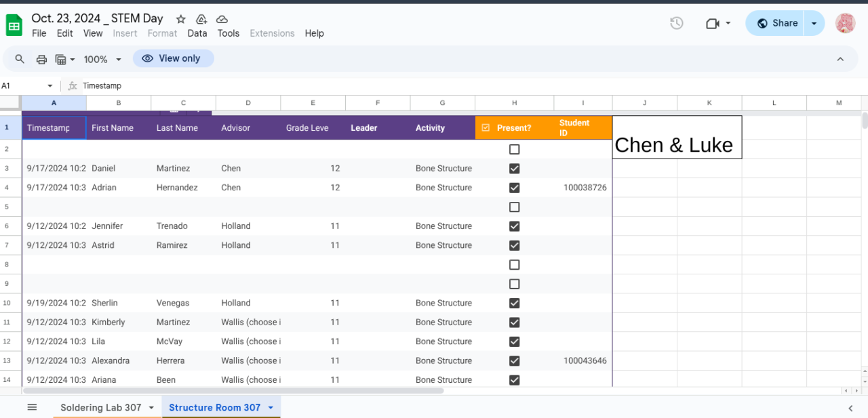The image size is (868, 418).
Task: Open the all sheets list icon
Action: [32, 407]
